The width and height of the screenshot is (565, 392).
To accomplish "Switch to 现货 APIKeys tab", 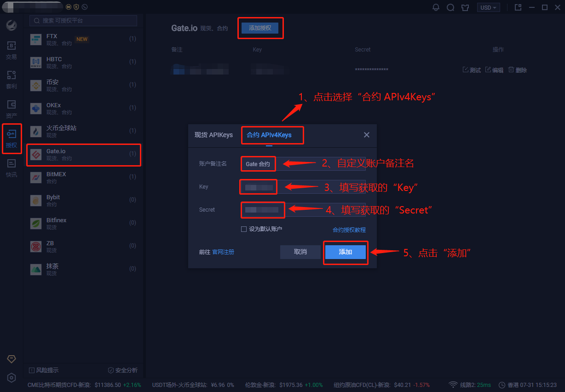I will [x=213, y=135].
